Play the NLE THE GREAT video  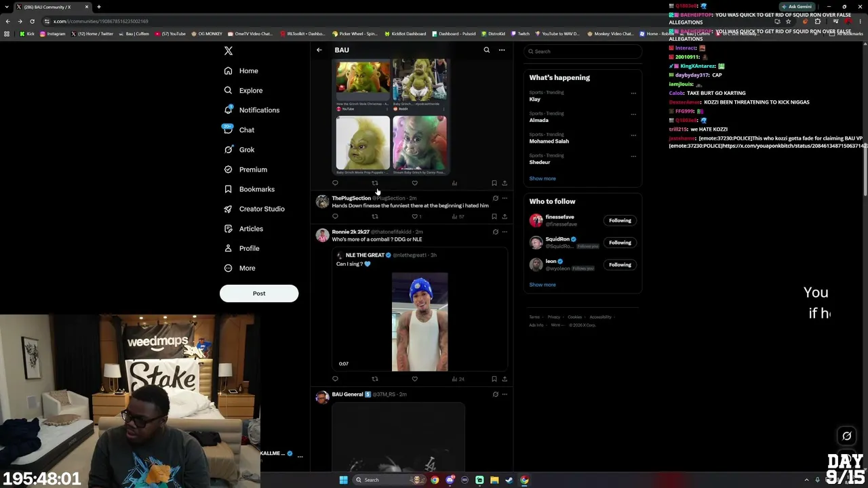pyautogui.click(x=420, y=322)
